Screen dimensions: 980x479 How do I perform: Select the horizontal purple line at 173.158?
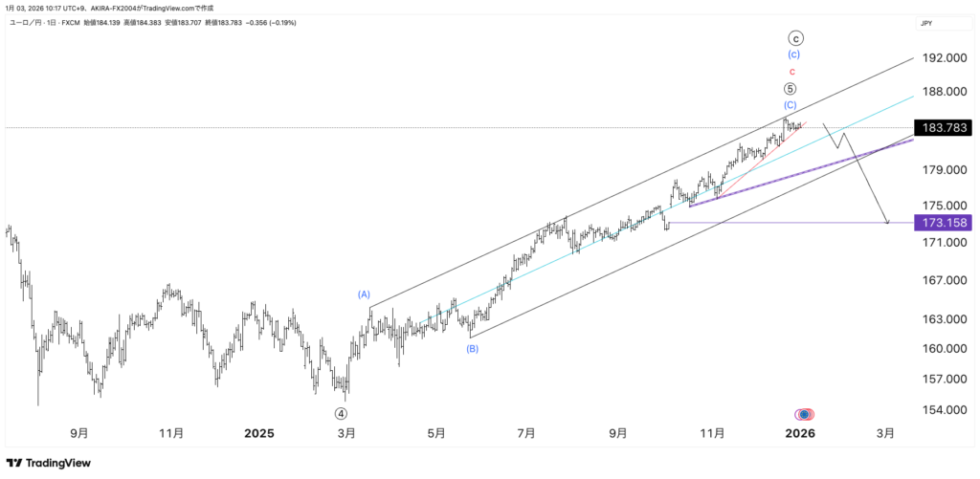pos(766,223)
